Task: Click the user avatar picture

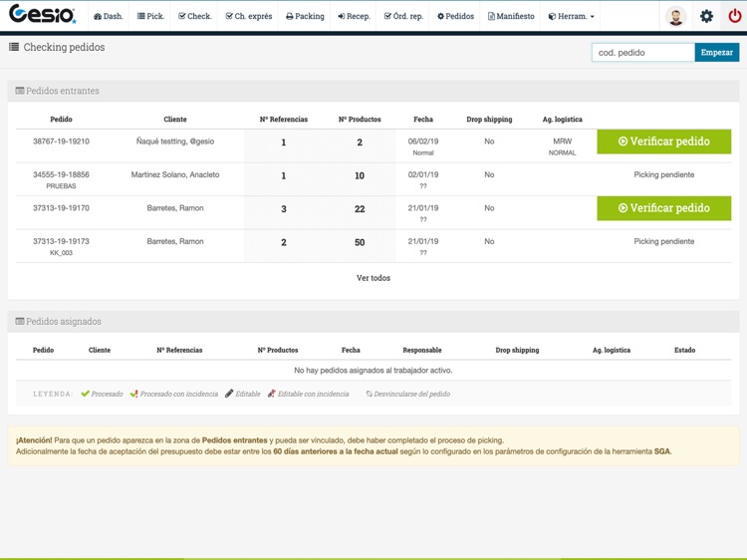Action: [675, 16]
